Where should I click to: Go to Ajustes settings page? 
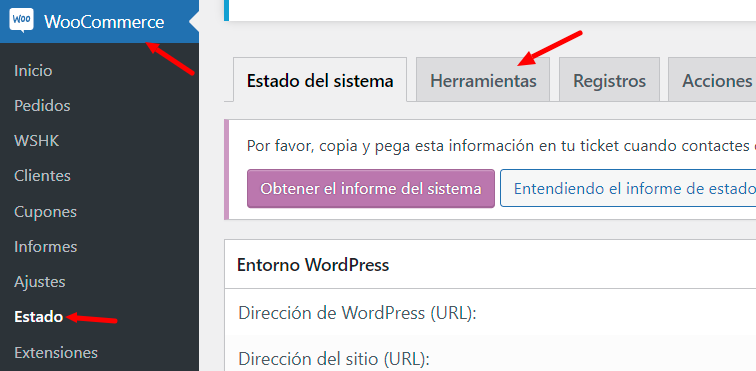[x=40, y=282]
